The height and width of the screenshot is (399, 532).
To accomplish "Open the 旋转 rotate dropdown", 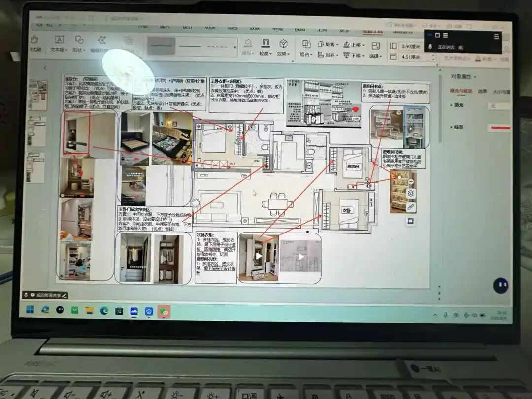I will (328, 44).
